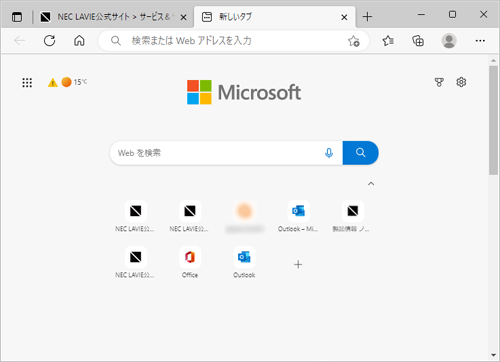Open the profile account icon
The image size is (500, 362).
click(449, 41)
